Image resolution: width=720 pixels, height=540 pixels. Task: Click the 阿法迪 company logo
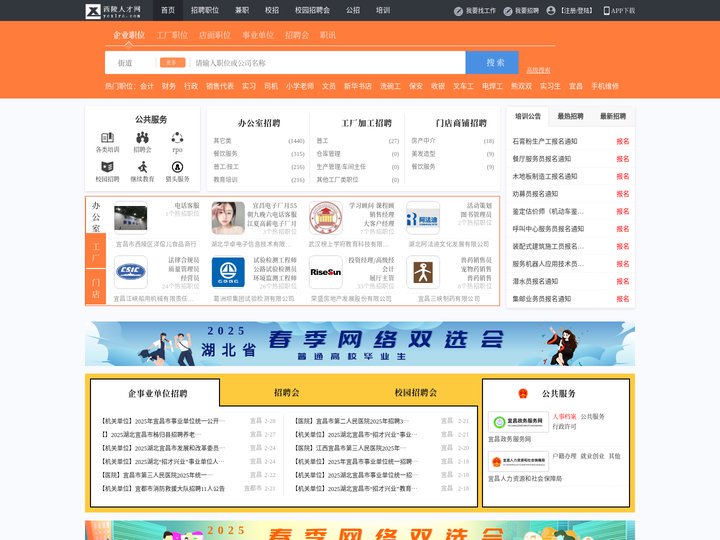coord(423,218)
